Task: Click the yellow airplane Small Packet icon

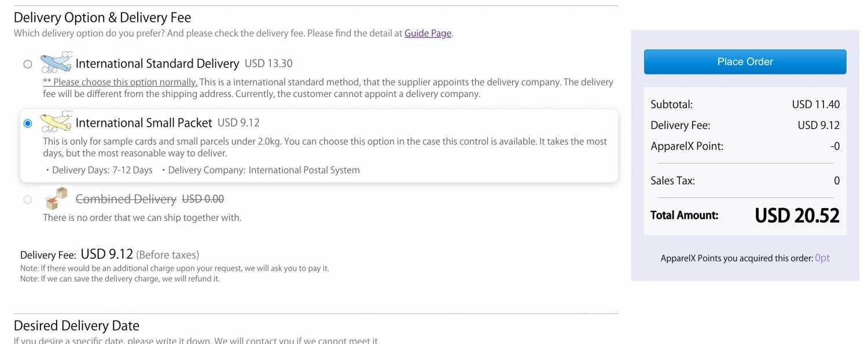Action: tap(56, 122)
